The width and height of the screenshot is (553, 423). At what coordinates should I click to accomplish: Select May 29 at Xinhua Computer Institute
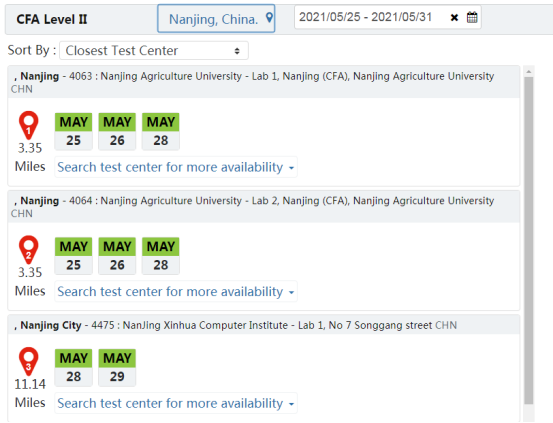[117, 368]
